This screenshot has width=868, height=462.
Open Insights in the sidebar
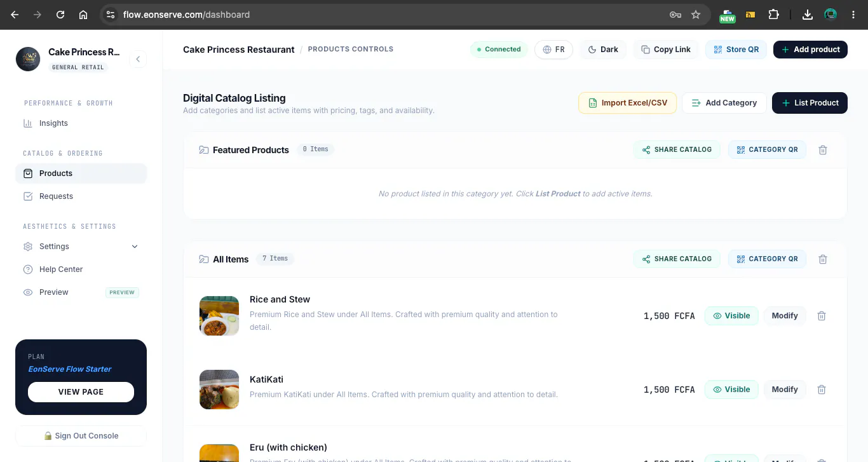[81, 123]
